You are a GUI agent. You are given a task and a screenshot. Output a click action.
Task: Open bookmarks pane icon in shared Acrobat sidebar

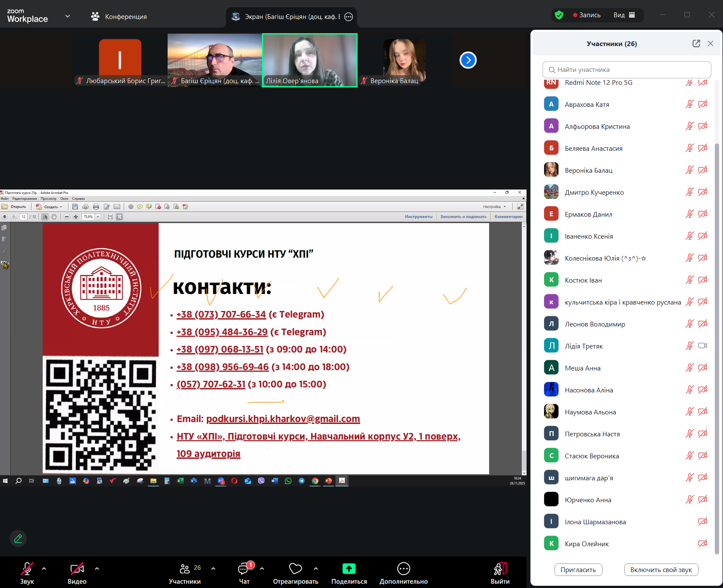click(x=4, y=240)
